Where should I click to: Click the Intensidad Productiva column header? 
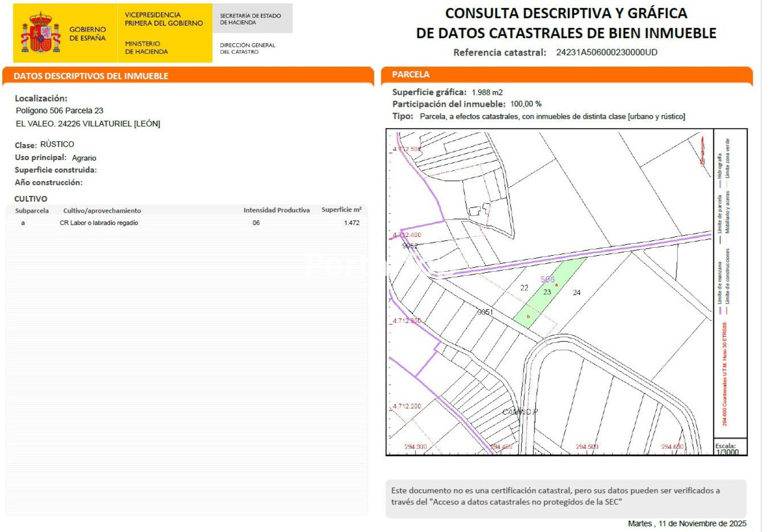coord(276,210)
